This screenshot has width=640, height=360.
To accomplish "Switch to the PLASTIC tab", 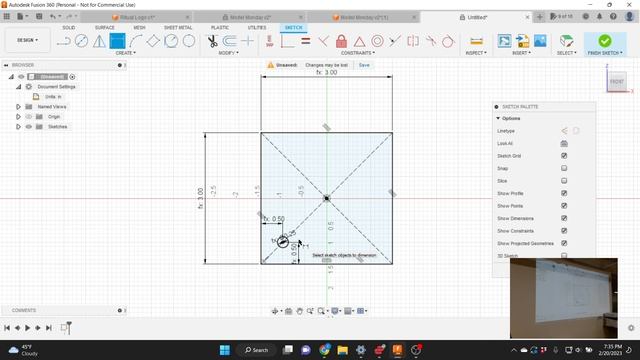I will tap(220, 27).
